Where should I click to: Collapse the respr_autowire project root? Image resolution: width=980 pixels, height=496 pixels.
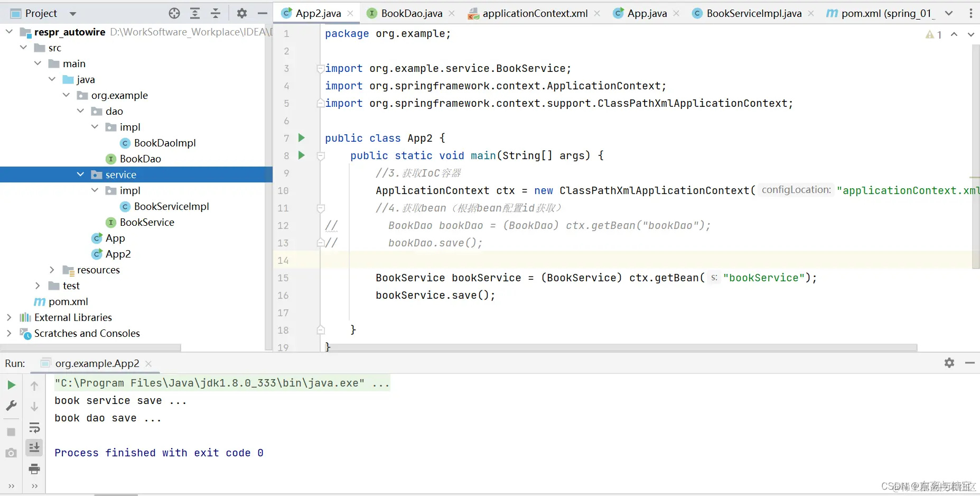pos(9,32)
